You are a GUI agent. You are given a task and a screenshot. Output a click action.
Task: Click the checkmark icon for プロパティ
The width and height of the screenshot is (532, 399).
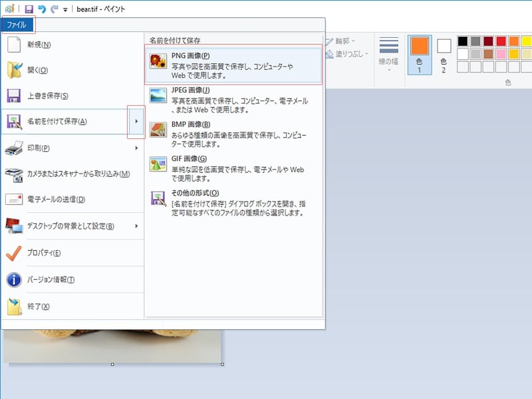point(14,253)
